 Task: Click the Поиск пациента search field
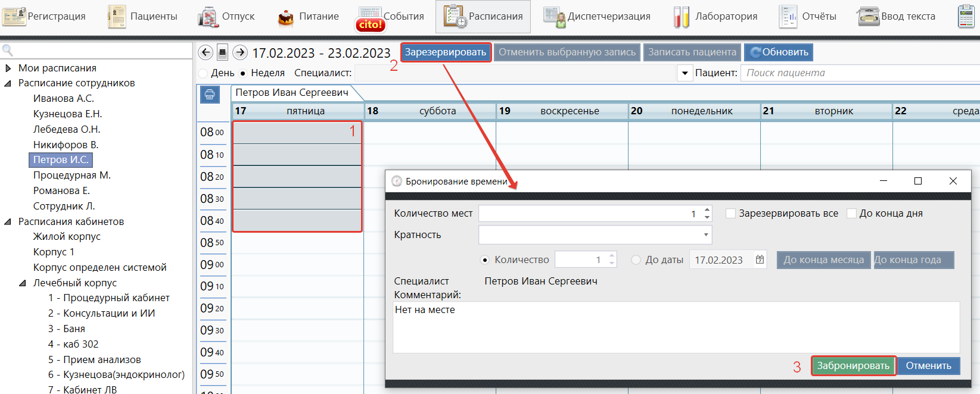[858, 73]
